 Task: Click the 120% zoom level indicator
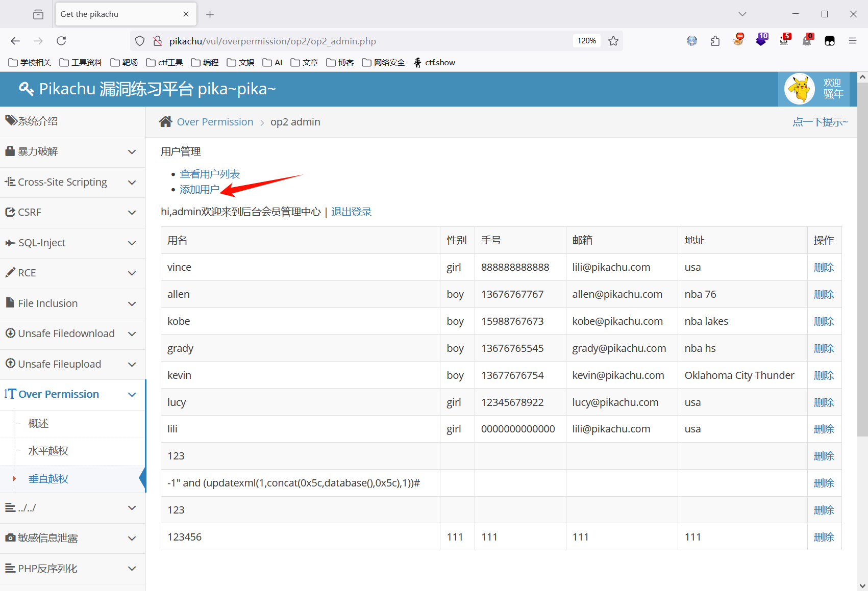point(586,41)
